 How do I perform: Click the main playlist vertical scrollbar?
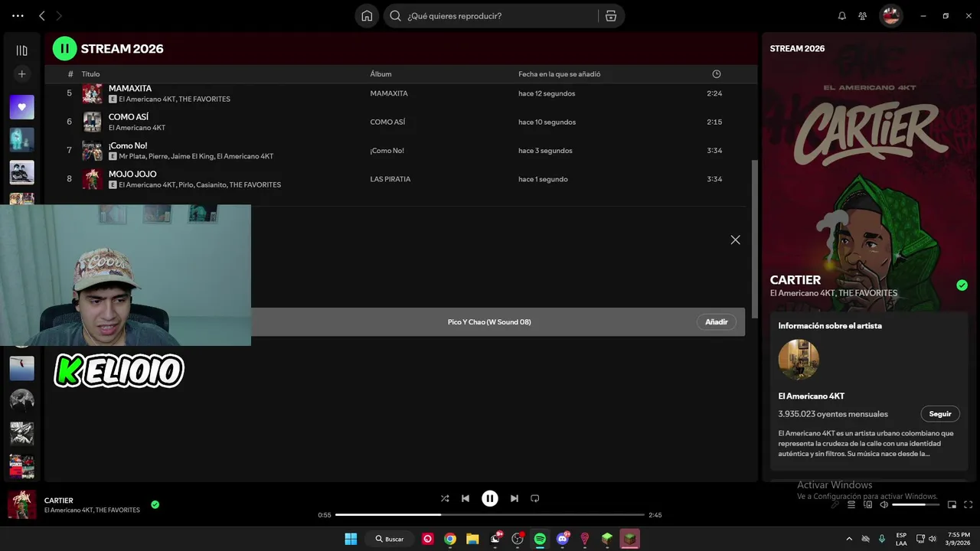[755, 239]
